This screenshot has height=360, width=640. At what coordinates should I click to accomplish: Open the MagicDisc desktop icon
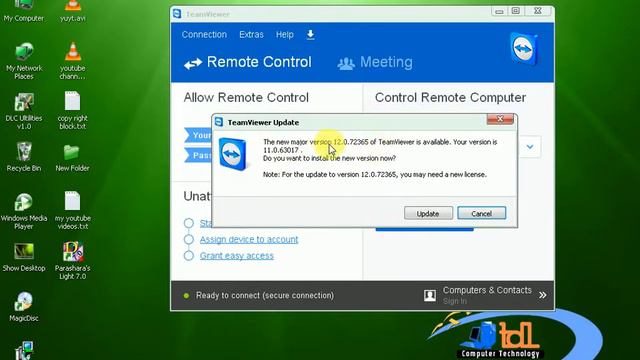coord(24,307)
